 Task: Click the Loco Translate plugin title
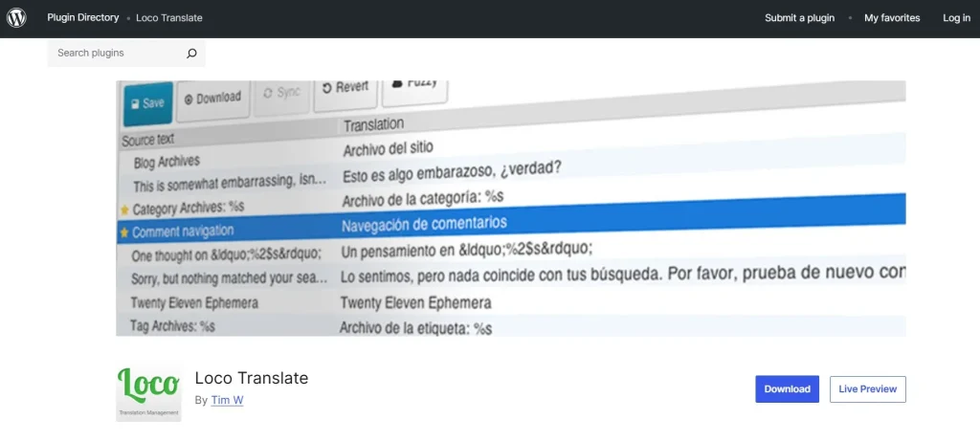[x=252, y=378]
